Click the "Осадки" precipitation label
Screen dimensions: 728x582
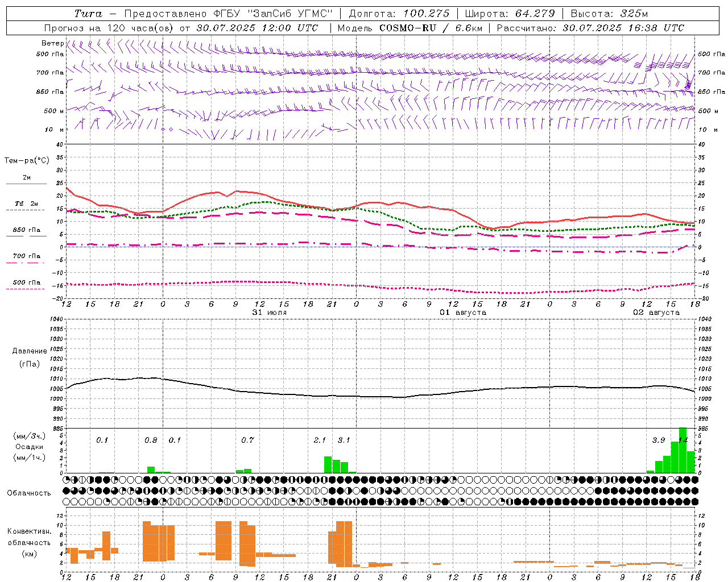tap(29, 447)
